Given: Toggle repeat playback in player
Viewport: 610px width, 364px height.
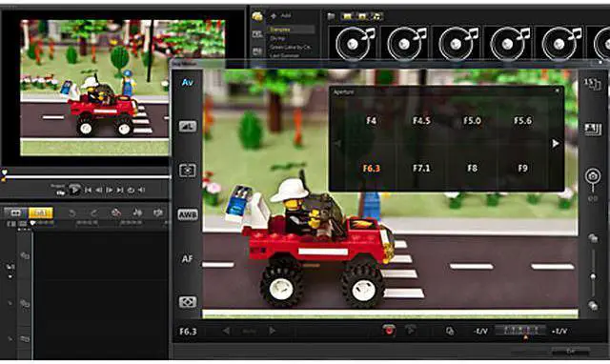Looking at the screenshot, I should 131,190.
